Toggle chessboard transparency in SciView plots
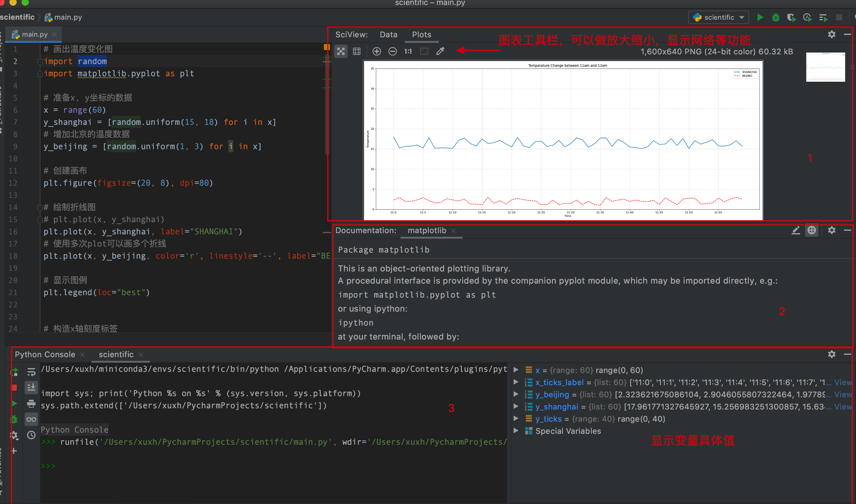856x504 pixels. coord(341,51)
